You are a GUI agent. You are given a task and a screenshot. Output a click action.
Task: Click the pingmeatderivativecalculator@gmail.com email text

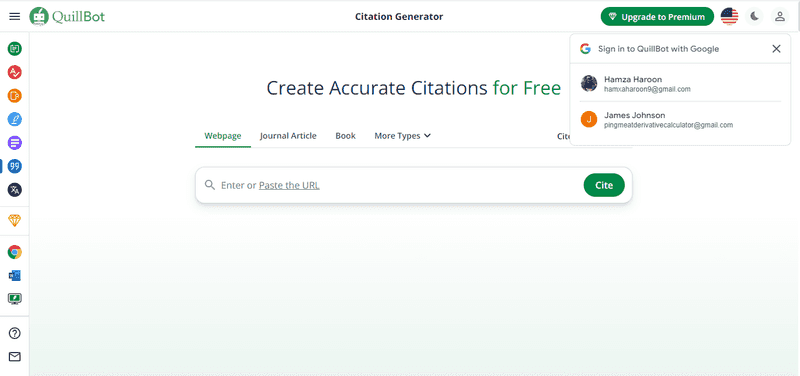[668, 125]
